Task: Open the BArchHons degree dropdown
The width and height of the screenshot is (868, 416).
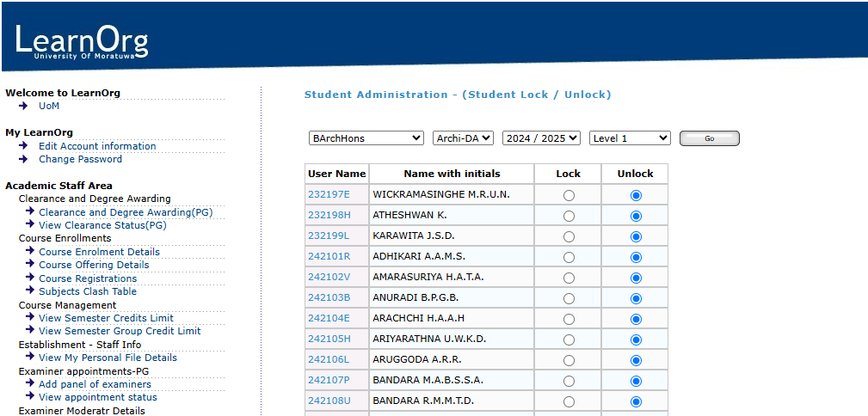Action: (366, 138)
